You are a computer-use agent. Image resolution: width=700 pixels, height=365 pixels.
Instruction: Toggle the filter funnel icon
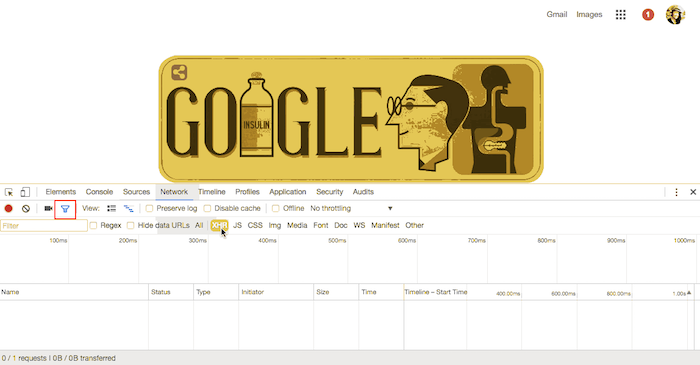[65, 209]
